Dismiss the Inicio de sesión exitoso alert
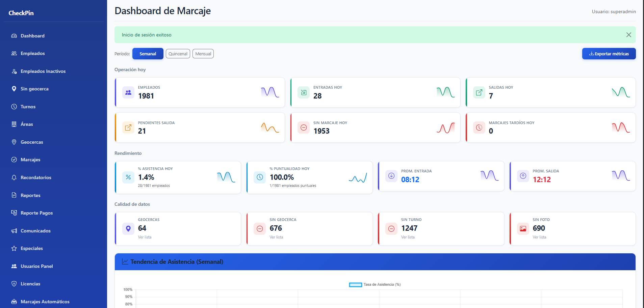 point(629,35)
